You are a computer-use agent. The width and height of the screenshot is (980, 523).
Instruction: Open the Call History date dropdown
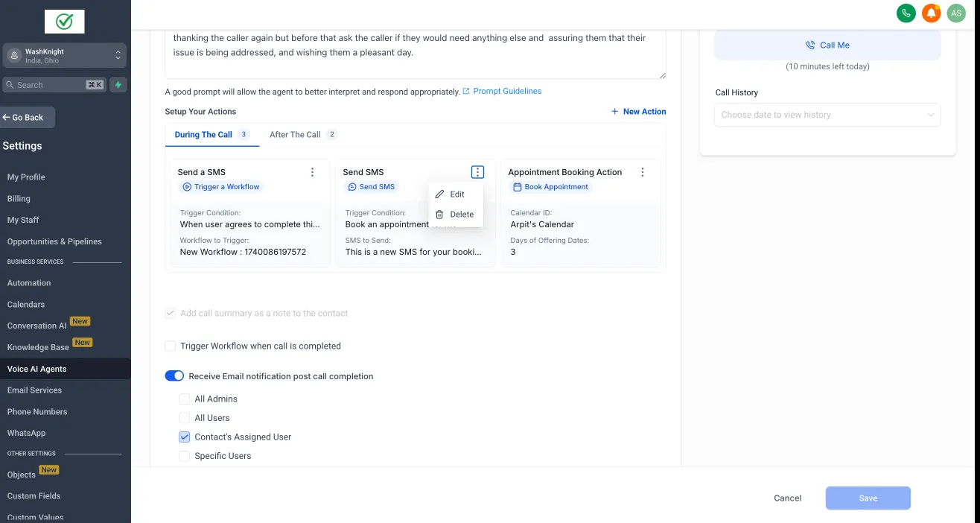[827, 115]
